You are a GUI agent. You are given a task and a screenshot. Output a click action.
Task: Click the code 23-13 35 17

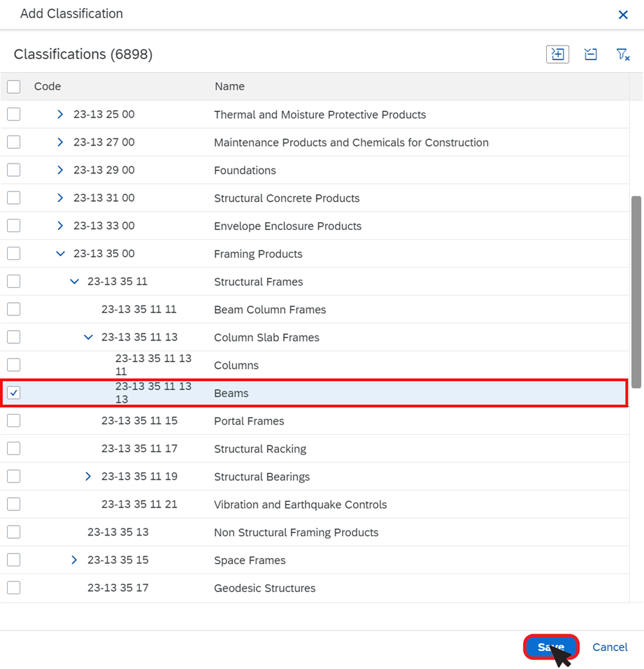pos(117,587)
